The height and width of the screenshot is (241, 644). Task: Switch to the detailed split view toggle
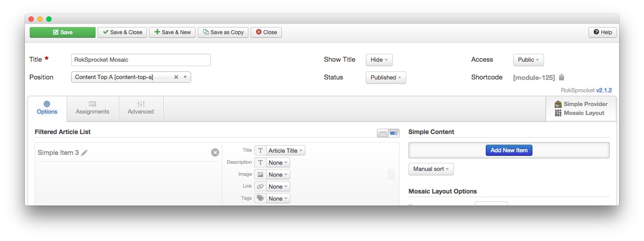pos(394,133)
